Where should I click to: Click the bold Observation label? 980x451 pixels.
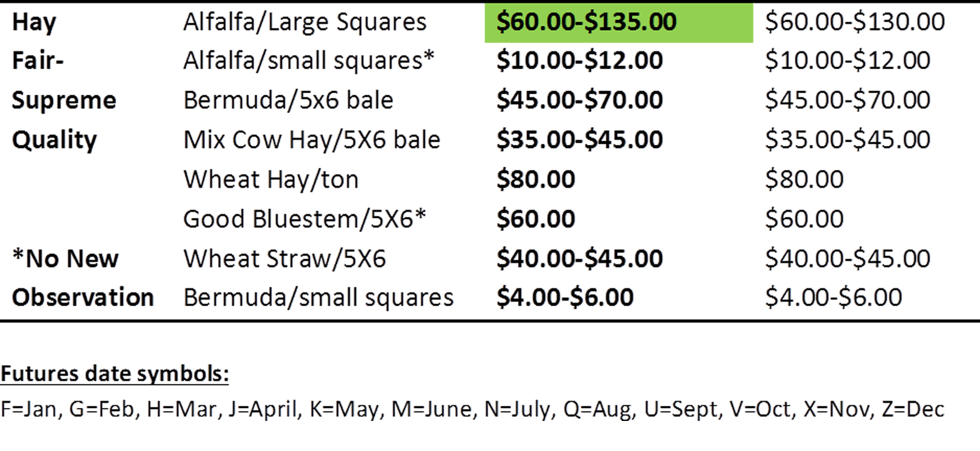click(83, 298)
